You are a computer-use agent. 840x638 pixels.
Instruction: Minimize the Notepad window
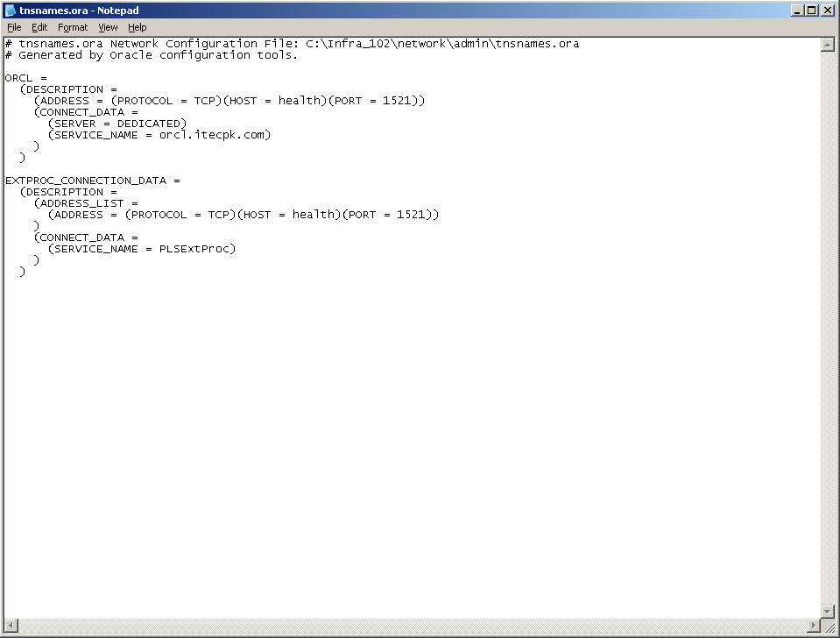pyautogui.click(x=797, y=11)
